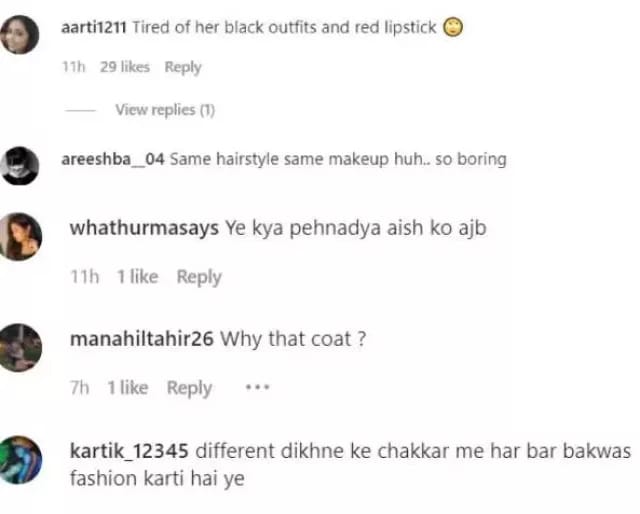The width and height of the screenshot is (640, 514).
Task: Open areeshba__04's profile avatar
Action: tap(20, 166)
